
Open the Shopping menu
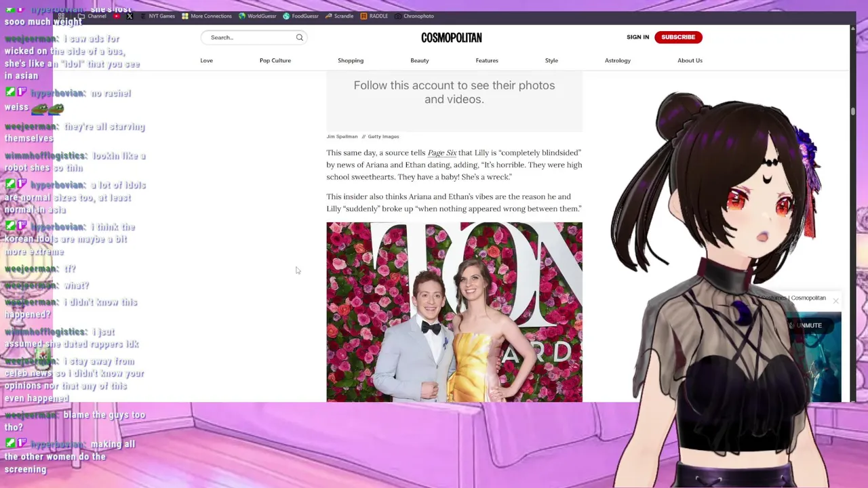tap(351, 60)
